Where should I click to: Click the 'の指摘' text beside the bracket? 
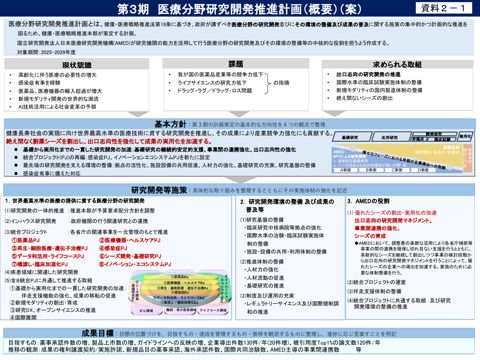coord(281,83)
